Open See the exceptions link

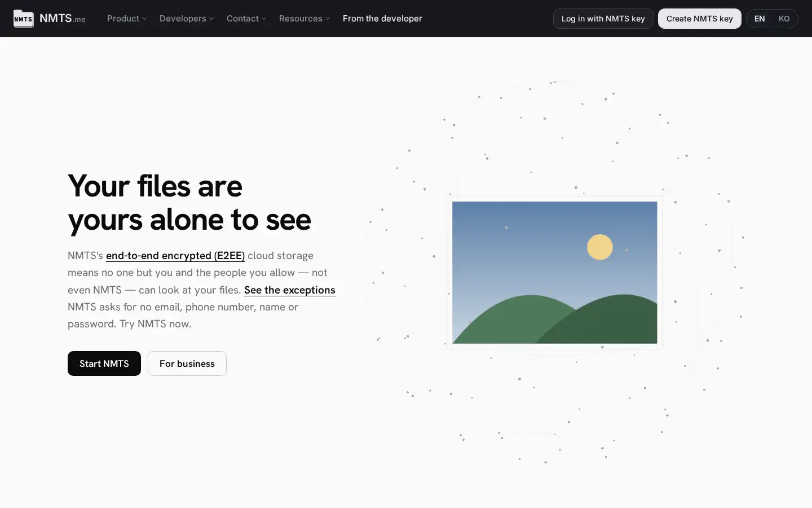point(290,290)
